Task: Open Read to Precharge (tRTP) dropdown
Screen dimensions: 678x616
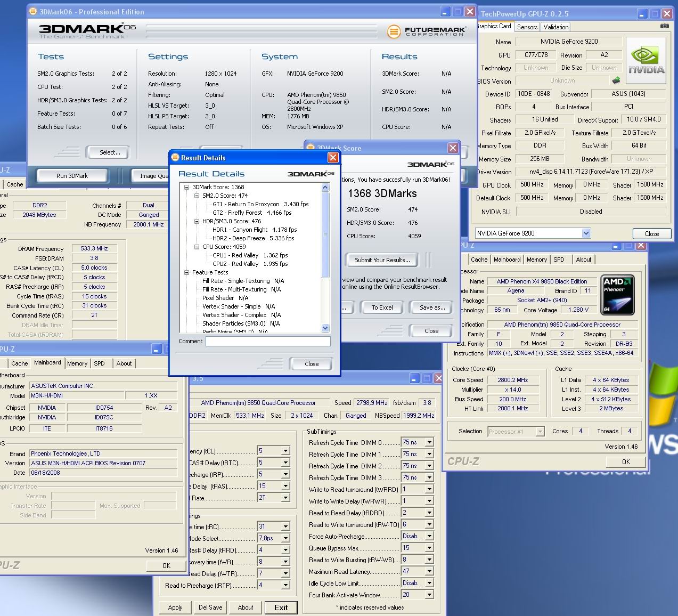Action: point(285,585)
